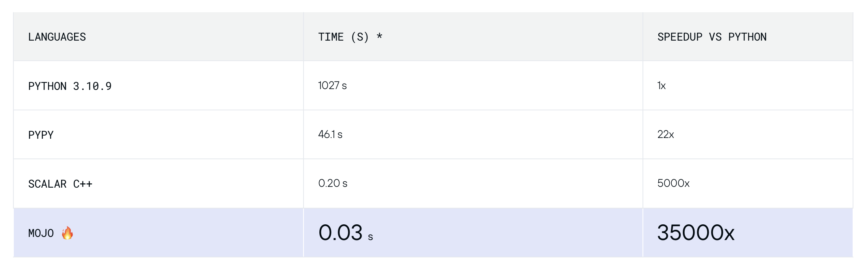Image resolution: width=868 pixels, height=272 pixels.
Task: Select the 46.1 s time cell
Action: pyautogui.click(x=330, y=134)
